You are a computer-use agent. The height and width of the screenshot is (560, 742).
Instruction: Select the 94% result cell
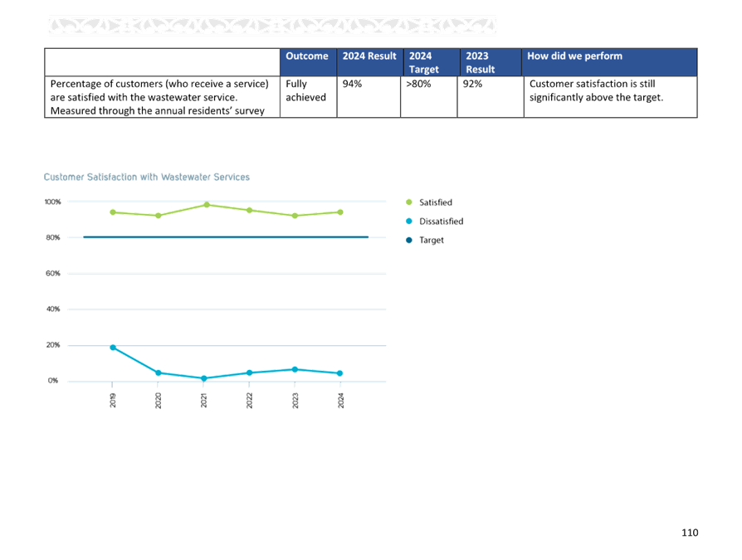click(369, 96)
